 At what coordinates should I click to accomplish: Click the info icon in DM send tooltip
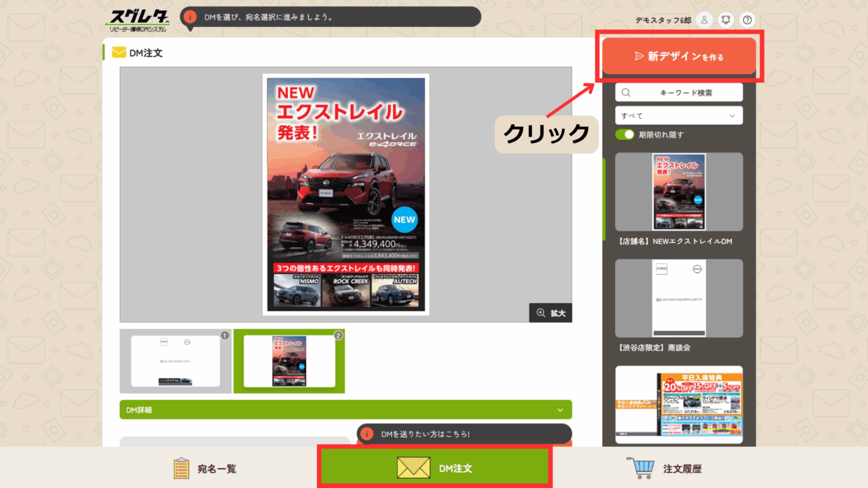[367, 434]
